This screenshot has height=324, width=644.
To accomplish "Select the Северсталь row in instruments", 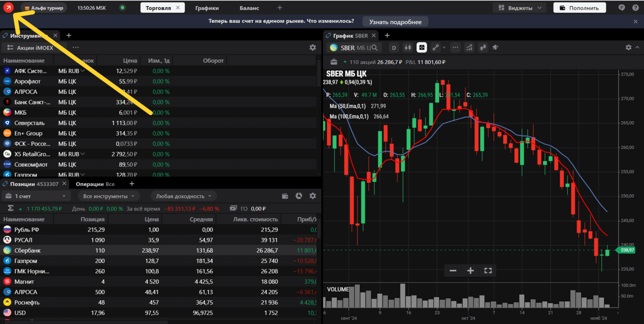I will click(x=158, y=123).
